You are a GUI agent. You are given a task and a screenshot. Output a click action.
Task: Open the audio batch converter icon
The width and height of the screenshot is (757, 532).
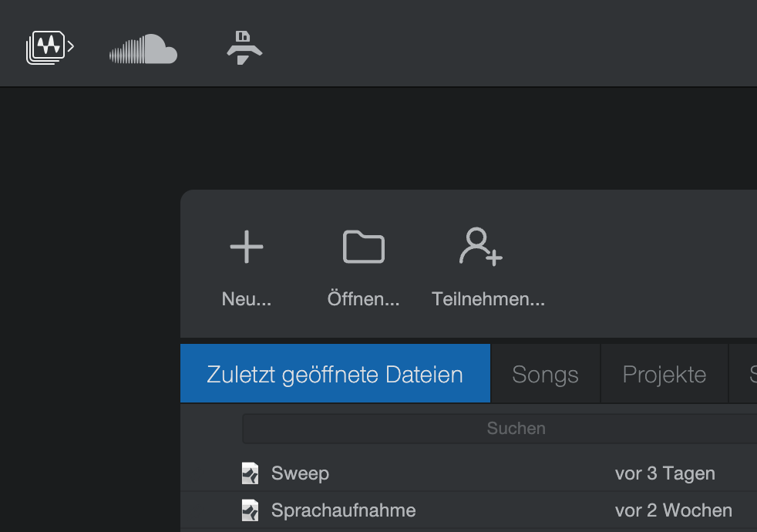50,47
